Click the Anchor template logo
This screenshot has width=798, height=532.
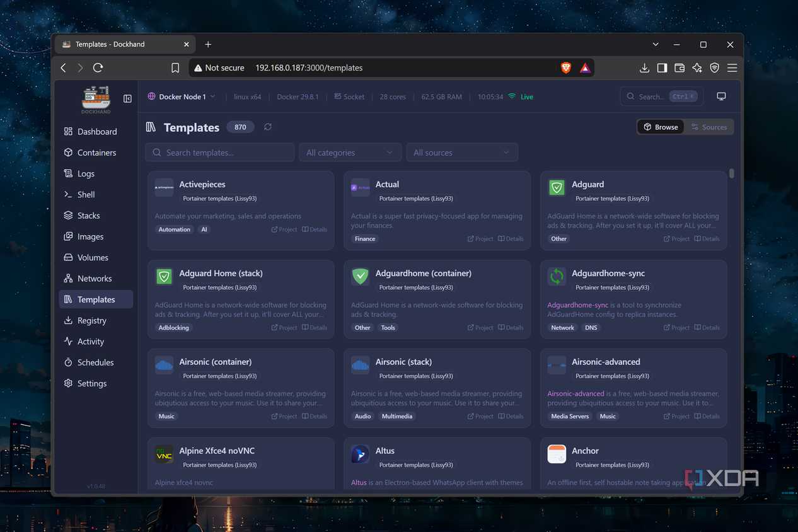click(557, 454)
